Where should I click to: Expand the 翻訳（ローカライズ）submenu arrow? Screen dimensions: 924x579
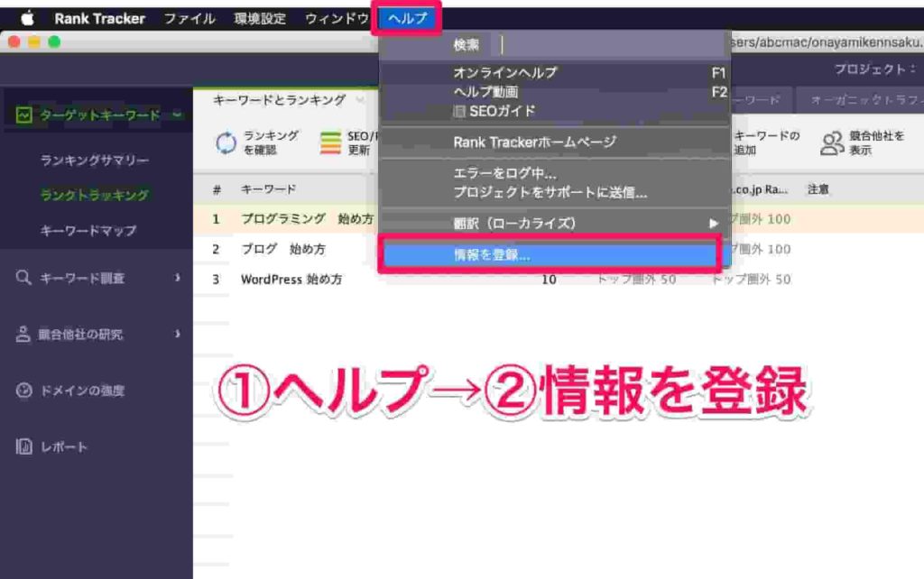pos(714,224)
